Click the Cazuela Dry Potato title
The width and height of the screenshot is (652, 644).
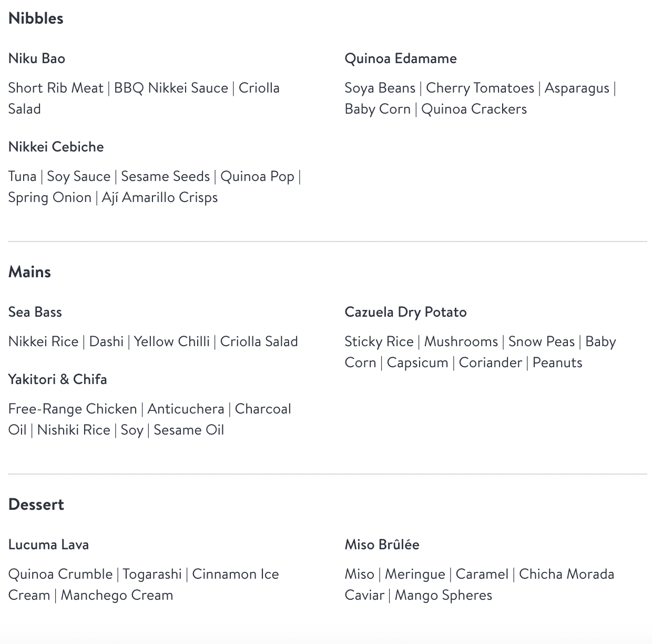[406, 312]
